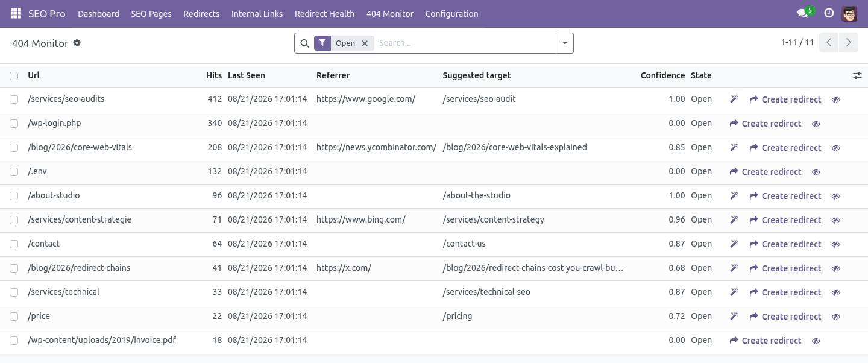Viewport: 868px width, 363px height.
Task: Go to the next page of records
Action: 848,43
